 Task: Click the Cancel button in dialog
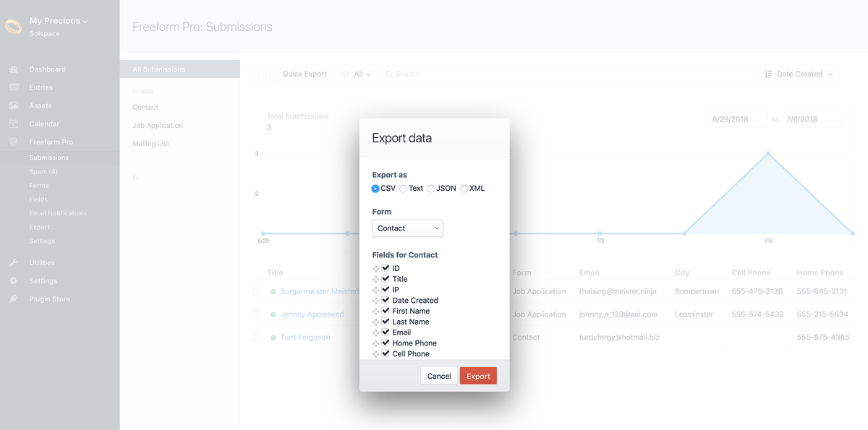pos(439,376)
